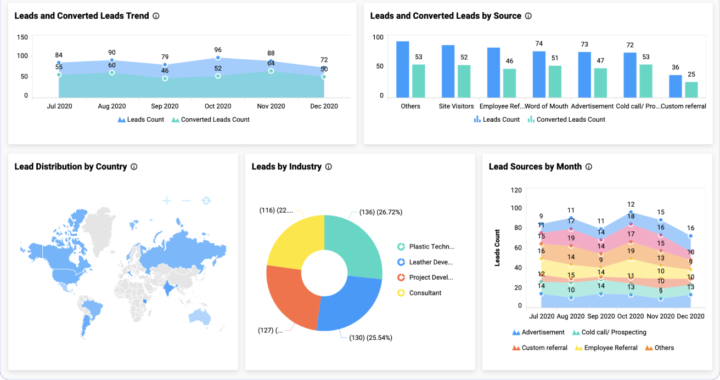
Task: Toggle Converted Leads Count legend in trend chart
Action: point(211,120)
